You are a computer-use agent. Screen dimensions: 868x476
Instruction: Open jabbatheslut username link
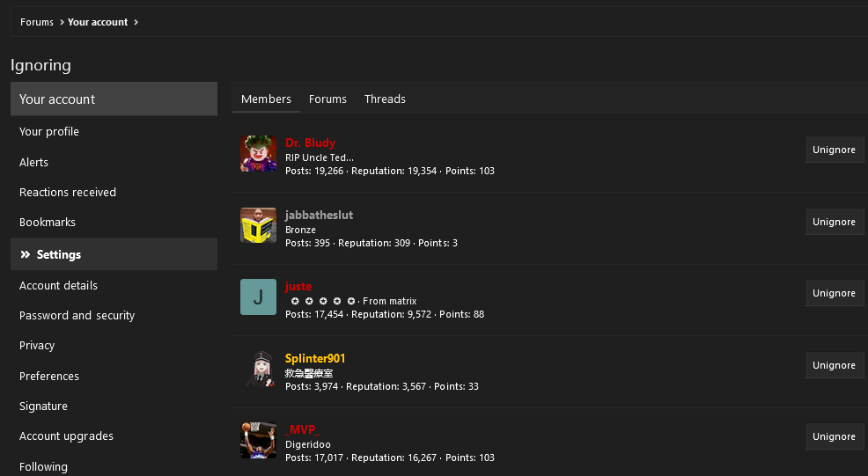[319, 215]
